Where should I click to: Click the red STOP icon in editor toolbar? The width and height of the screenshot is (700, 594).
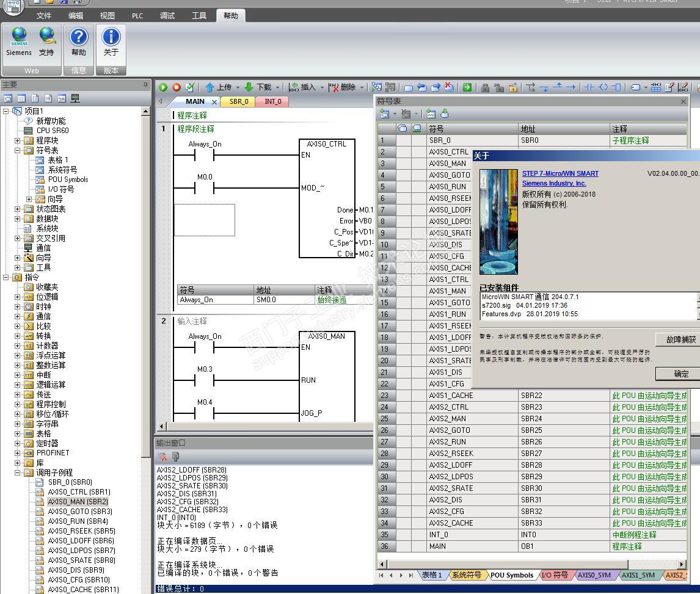[x=177, y=87]
